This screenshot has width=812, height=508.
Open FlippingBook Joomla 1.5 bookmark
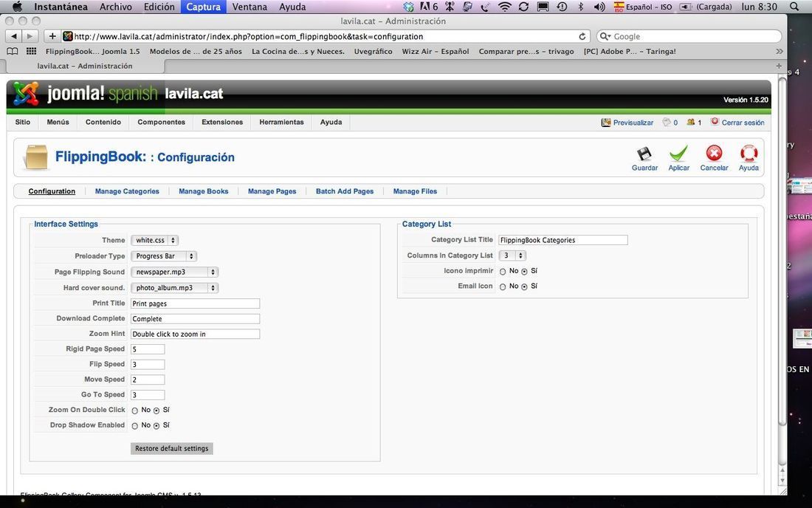[x=93, y=51]
